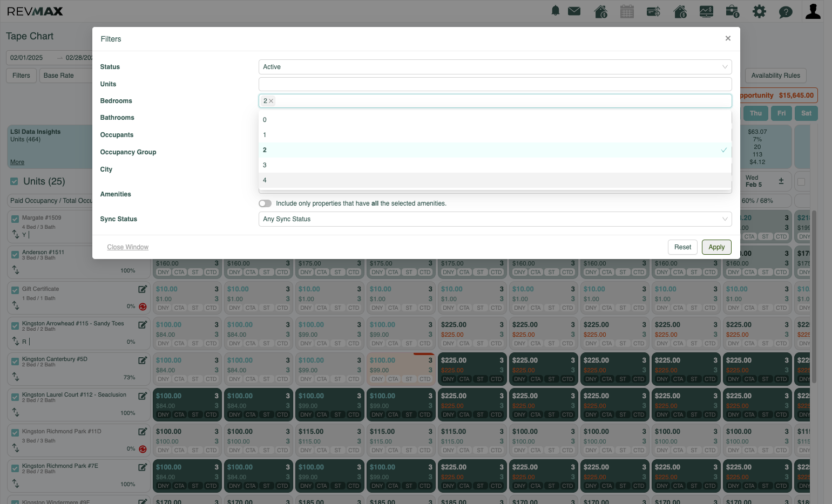Click the Thu day tab
Screen dimensions: 832x504
(x=756, y=113)
